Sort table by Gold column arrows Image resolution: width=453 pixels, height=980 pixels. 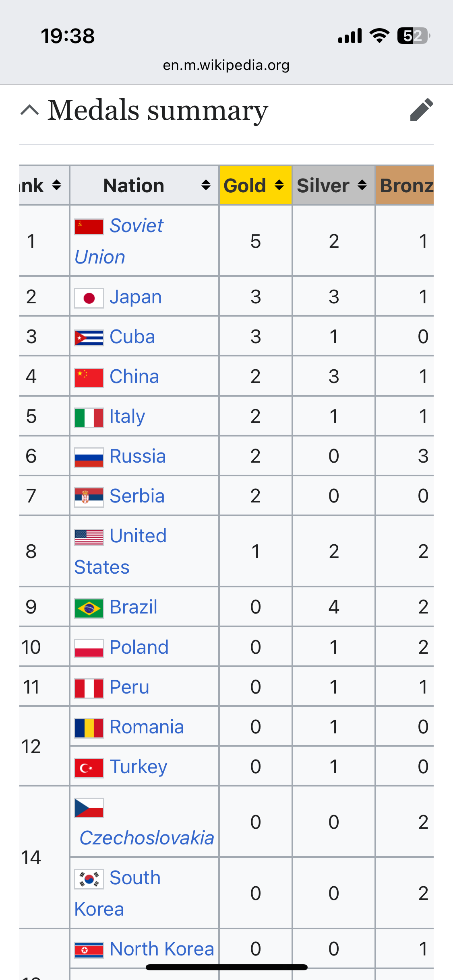point(279,185)
